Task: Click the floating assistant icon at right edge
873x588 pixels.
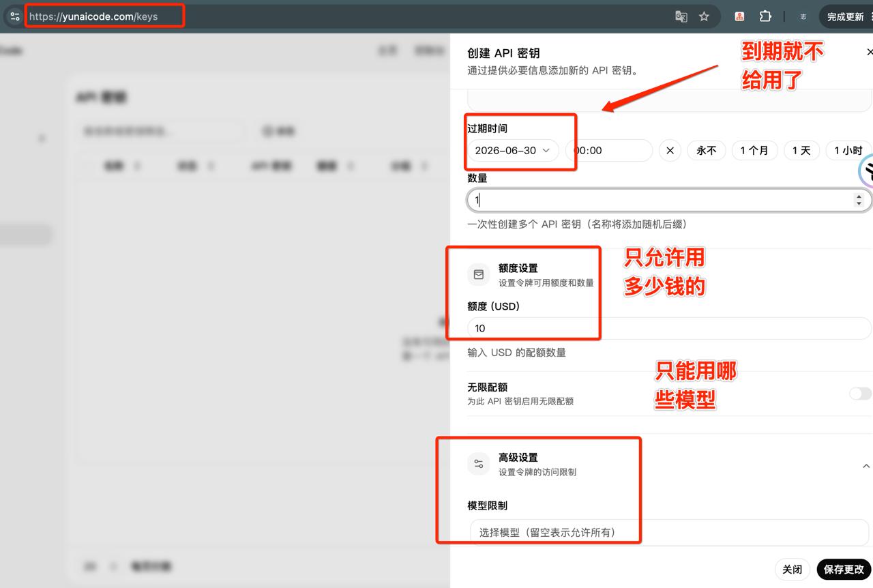Action: tap(867, 171)
